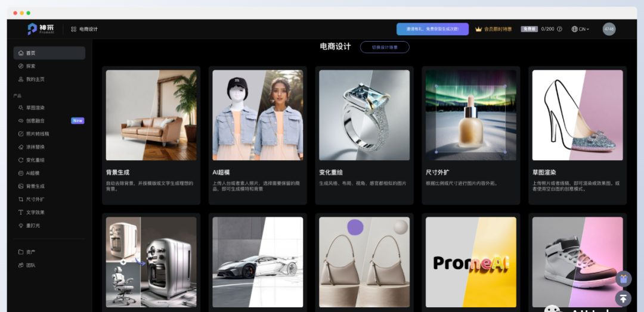
Task: Open 创意融合 tool marked New
Action: coord(35,121)
